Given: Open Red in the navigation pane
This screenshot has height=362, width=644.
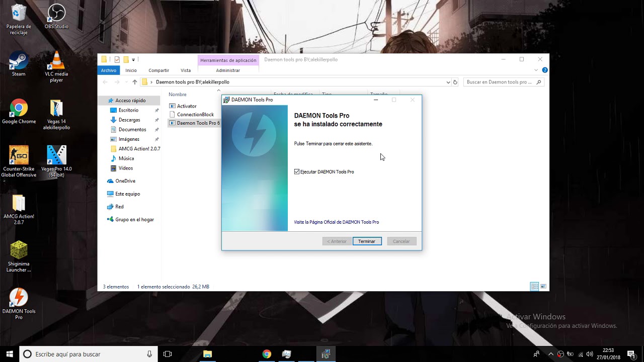Looking at the screenshot, I should 119,207.
